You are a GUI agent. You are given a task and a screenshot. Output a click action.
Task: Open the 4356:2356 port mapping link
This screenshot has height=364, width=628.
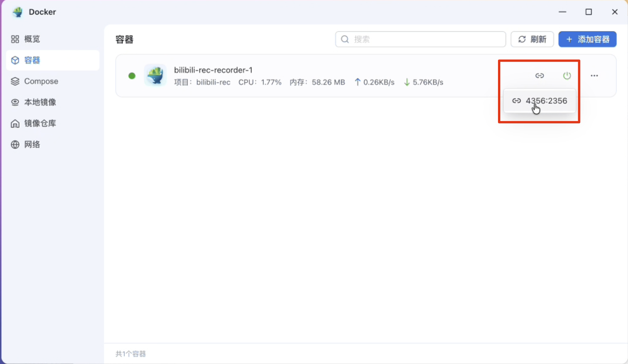tap(540, 101)
